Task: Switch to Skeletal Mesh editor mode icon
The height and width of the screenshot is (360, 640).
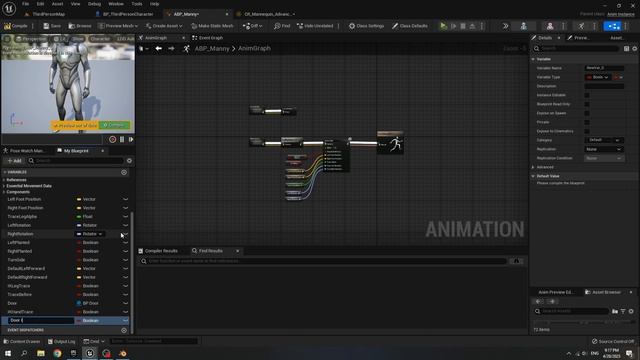Action: pyautogui.click(x=550, y=26)
